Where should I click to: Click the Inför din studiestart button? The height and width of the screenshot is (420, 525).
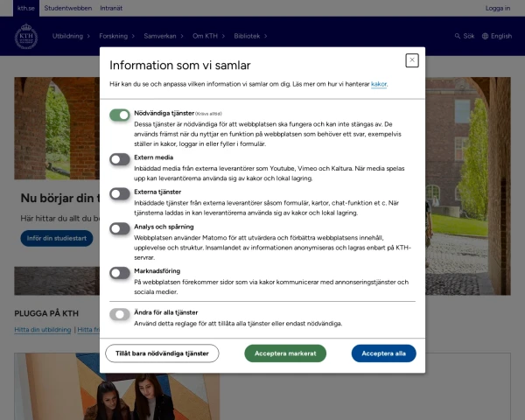point(57,238)
